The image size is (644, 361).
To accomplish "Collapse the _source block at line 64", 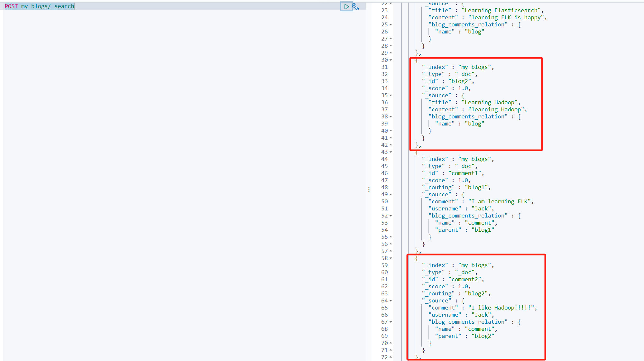I will (x=391, y=301).
